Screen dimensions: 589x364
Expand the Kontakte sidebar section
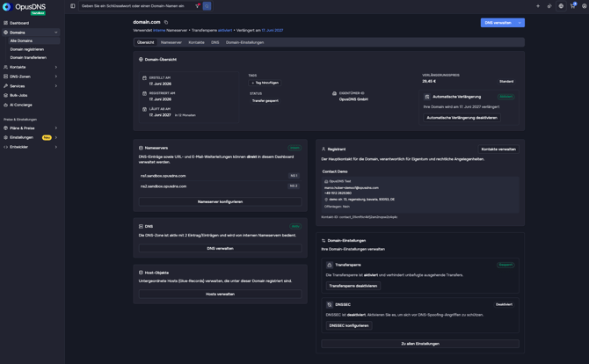(x=56, y=67)
